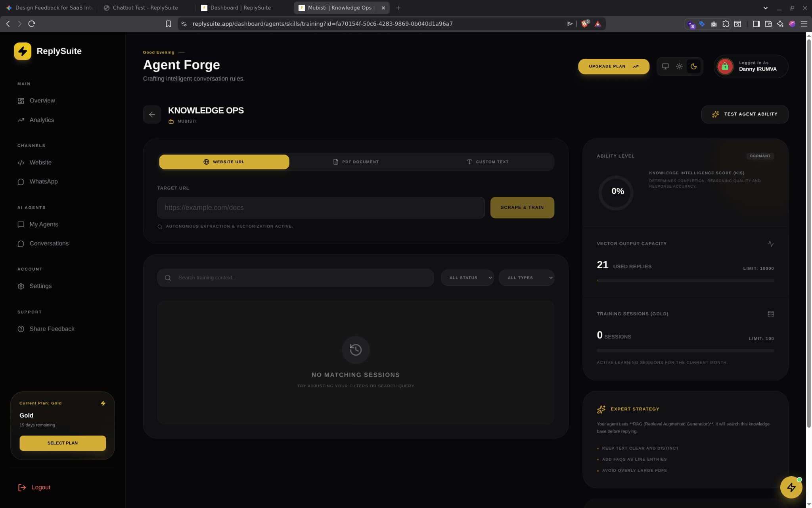
Task: Switch to Chatbot Test - ReplySuite tab
Action: (145, 8)
